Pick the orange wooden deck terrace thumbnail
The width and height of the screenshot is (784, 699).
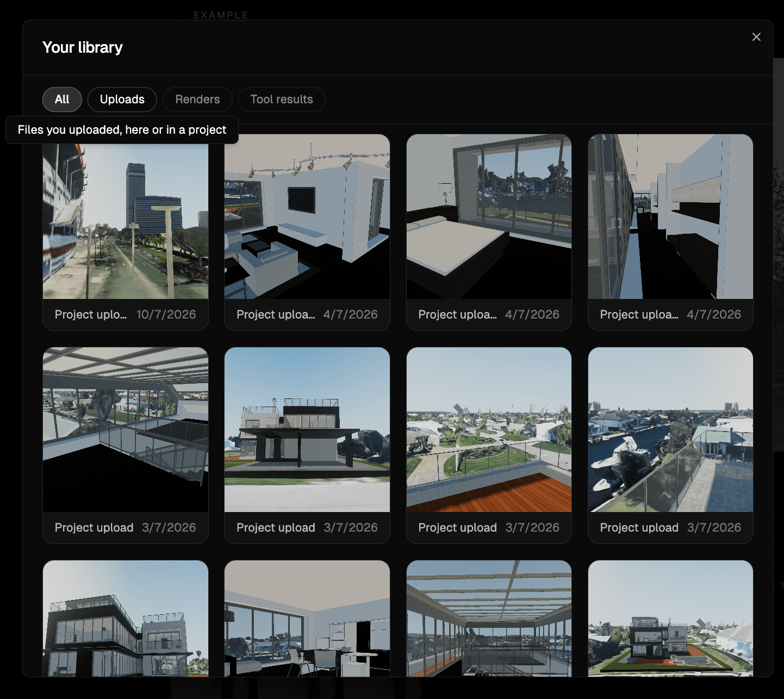pos(489,429)
